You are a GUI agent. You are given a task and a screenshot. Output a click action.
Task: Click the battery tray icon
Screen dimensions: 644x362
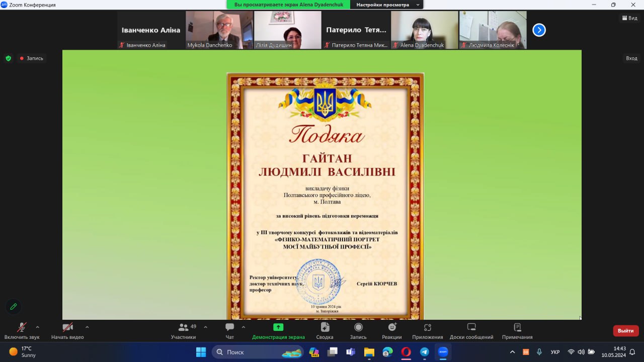pos(591,352)
